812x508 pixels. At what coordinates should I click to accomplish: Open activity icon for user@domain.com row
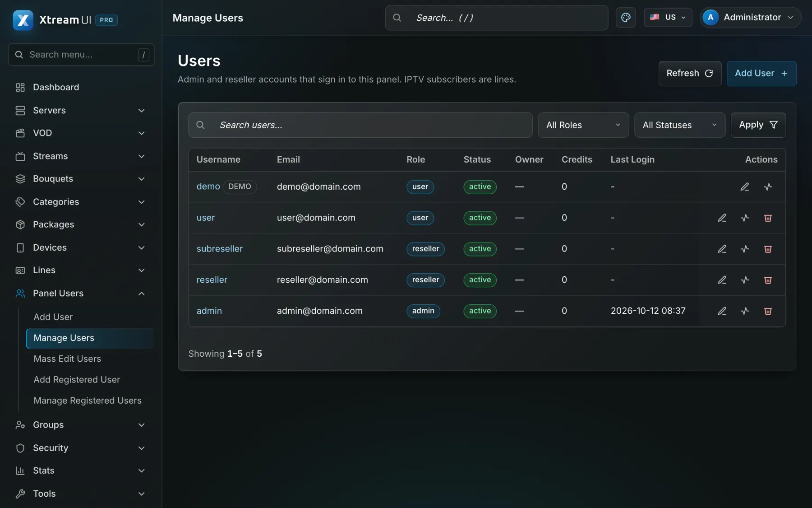click(x=745, y=218)
